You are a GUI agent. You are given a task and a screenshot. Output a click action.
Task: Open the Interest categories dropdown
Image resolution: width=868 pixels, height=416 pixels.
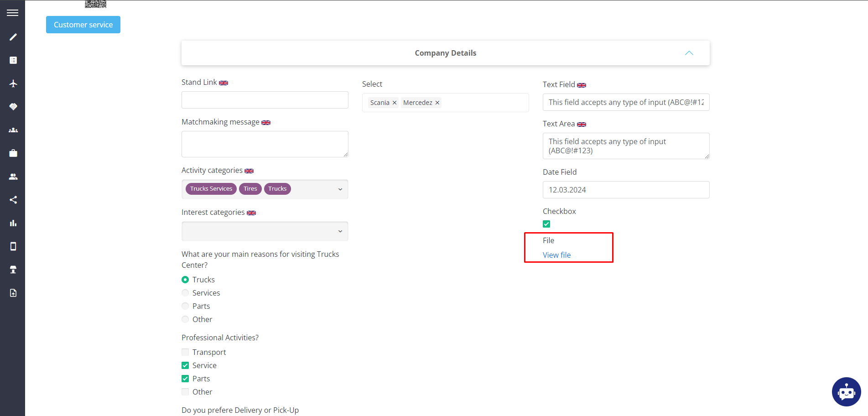coord(340,231)
